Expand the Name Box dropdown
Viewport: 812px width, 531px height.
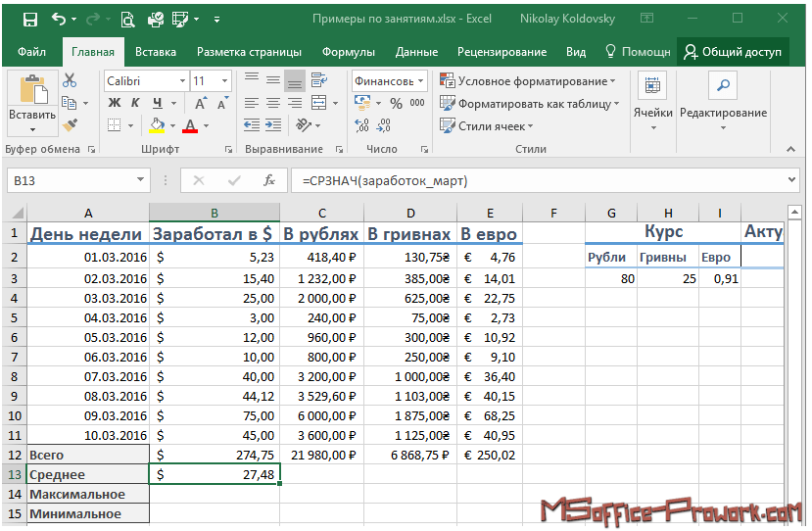click(140, 179)
